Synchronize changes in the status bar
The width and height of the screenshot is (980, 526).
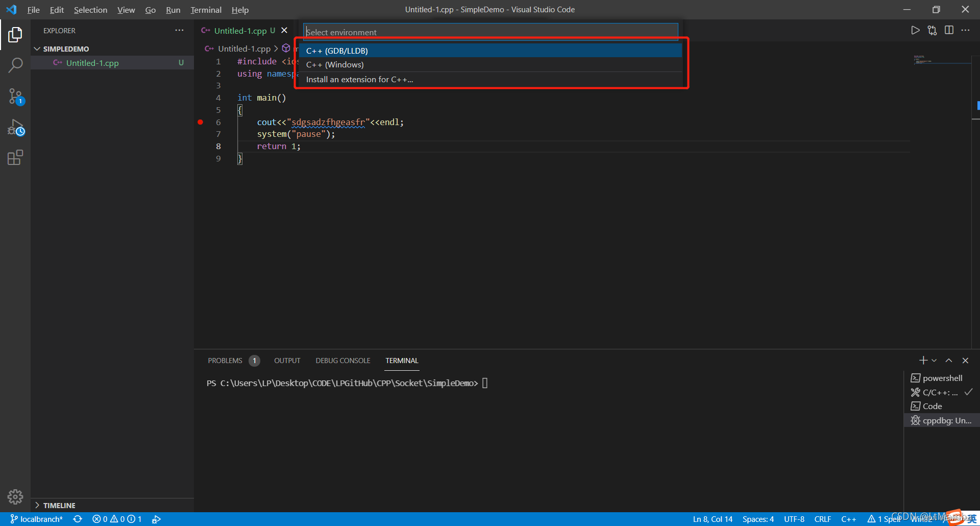pyautogui.click(x=78, y=519)
